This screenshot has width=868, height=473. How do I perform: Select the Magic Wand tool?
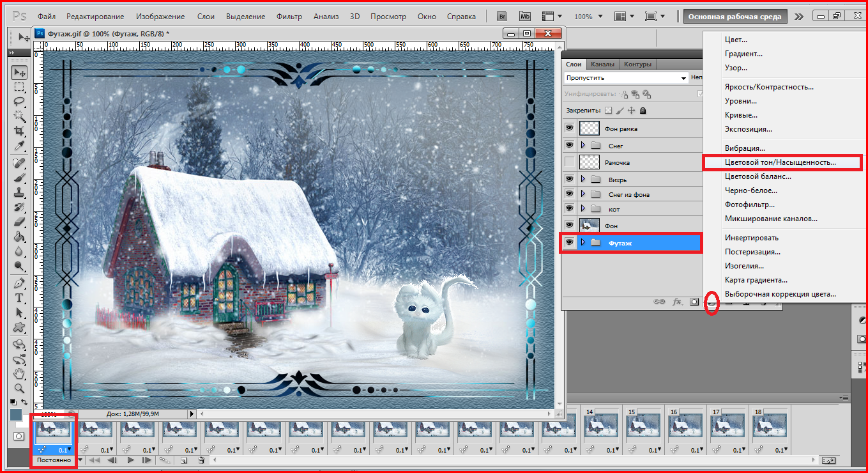pos(20,116)
